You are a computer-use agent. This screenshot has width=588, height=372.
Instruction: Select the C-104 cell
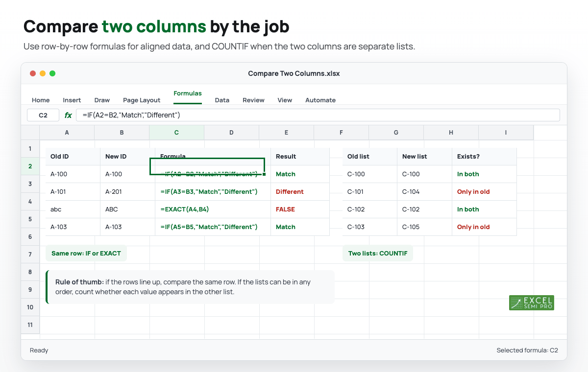point(424,192)
